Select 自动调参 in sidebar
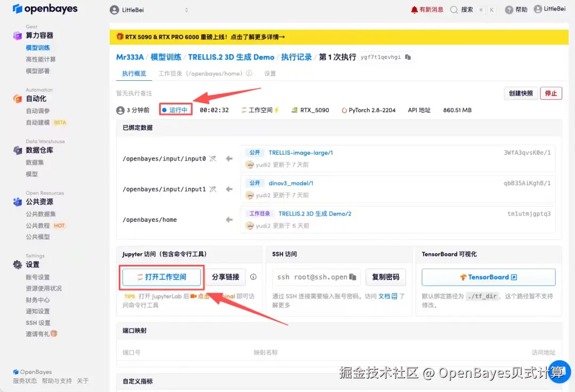 (38, 111)
